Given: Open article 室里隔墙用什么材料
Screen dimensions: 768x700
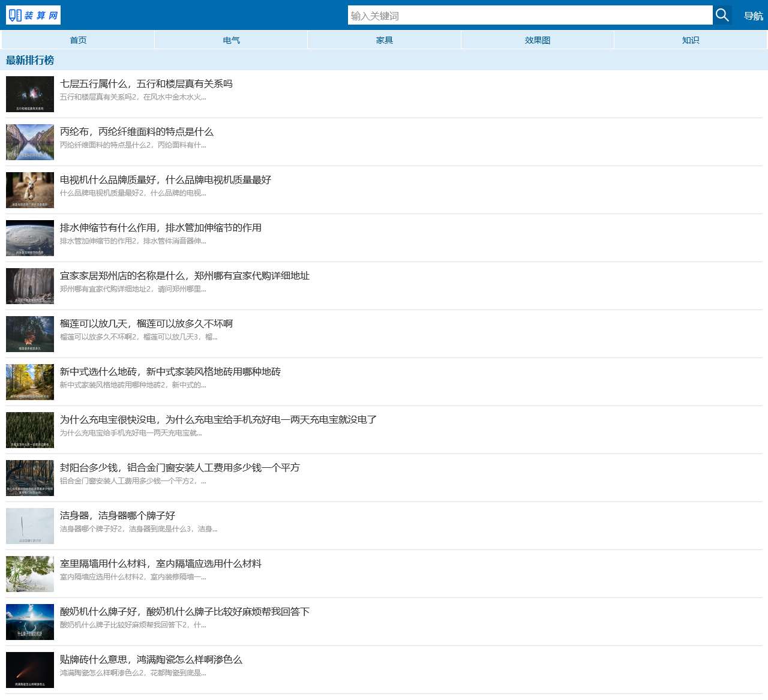Looking at the screenshot, I should (x=160, y=563).
